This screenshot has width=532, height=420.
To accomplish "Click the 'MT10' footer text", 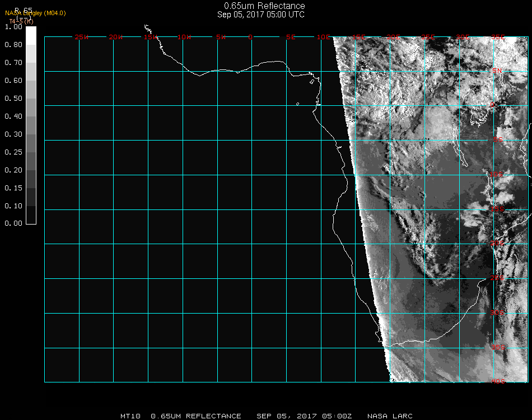I will coord(130,416).
